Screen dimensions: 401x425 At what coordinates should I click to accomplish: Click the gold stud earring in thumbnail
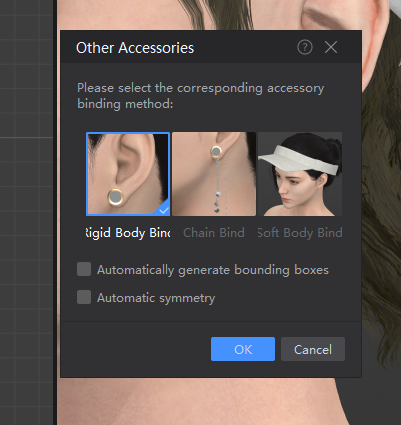(116, 197)
